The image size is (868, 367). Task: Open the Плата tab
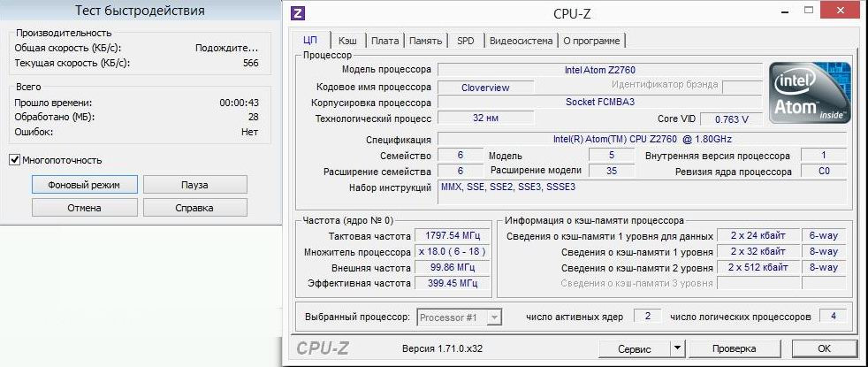(385, 41)
